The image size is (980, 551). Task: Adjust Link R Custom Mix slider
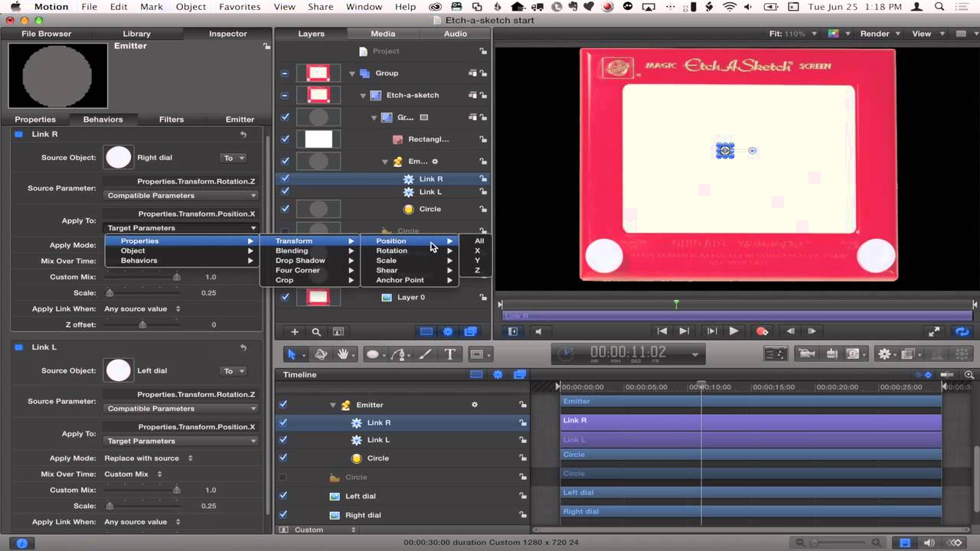(x=177, y=277)
